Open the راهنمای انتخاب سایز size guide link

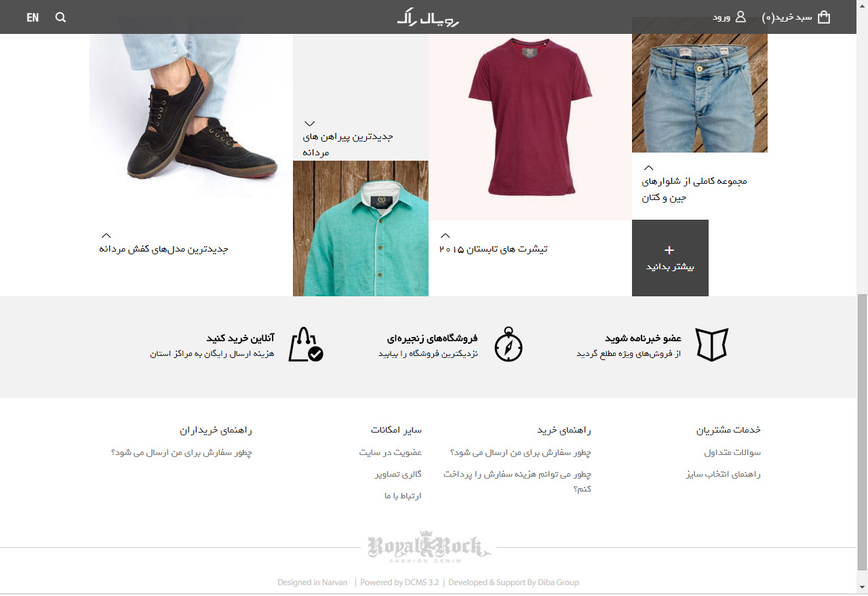(724, 474)
